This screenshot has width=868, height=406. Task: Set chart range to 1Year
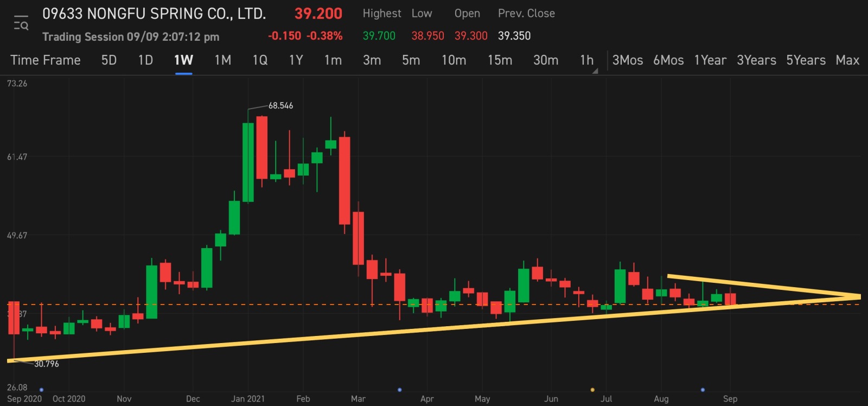click(710, 60)
